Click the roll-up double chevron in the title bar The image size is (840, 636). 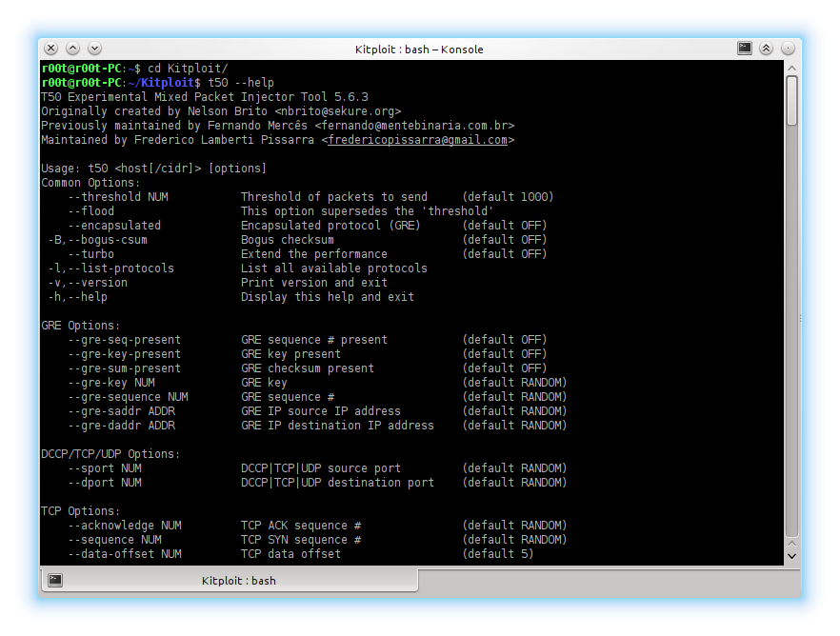pos(765,46)
